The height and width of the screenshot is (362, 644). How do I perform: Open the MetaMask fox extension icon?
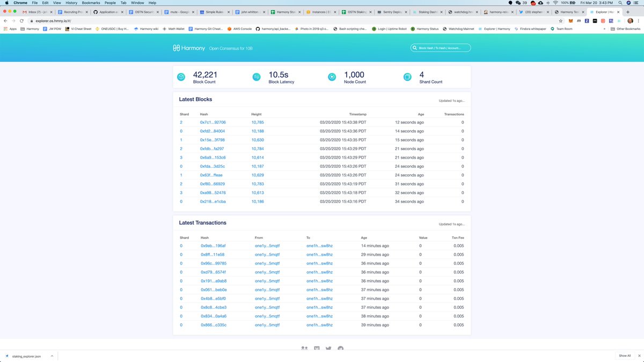tap(571, 20)
